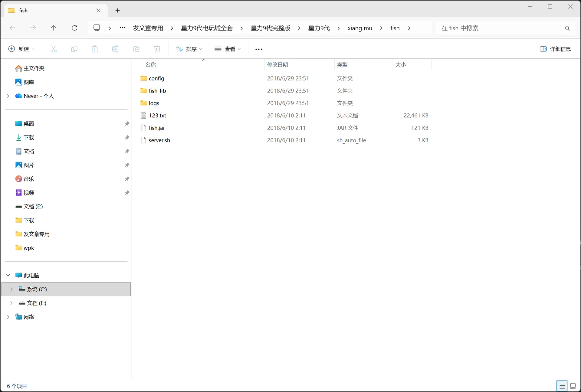The image size is (581, 392).
Task: Select the 123.txt file icon
Action: [x=143, y=116]
